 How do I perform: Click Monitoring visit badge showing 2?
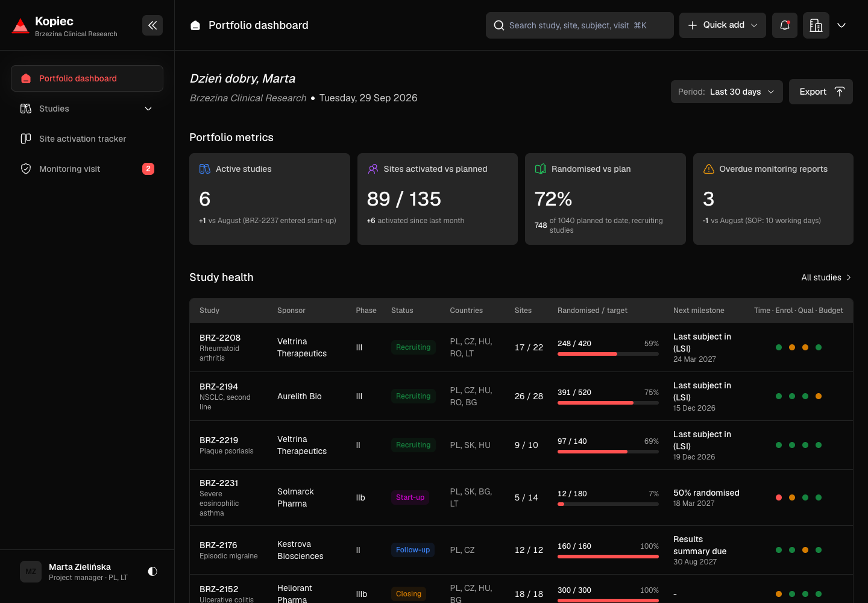(x=148, y=169)
